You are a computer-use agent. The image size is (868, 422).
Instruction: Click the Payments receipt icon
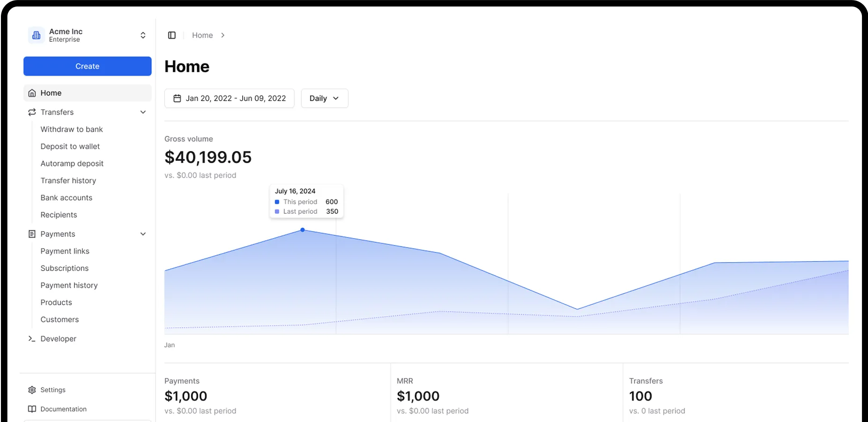32,234
